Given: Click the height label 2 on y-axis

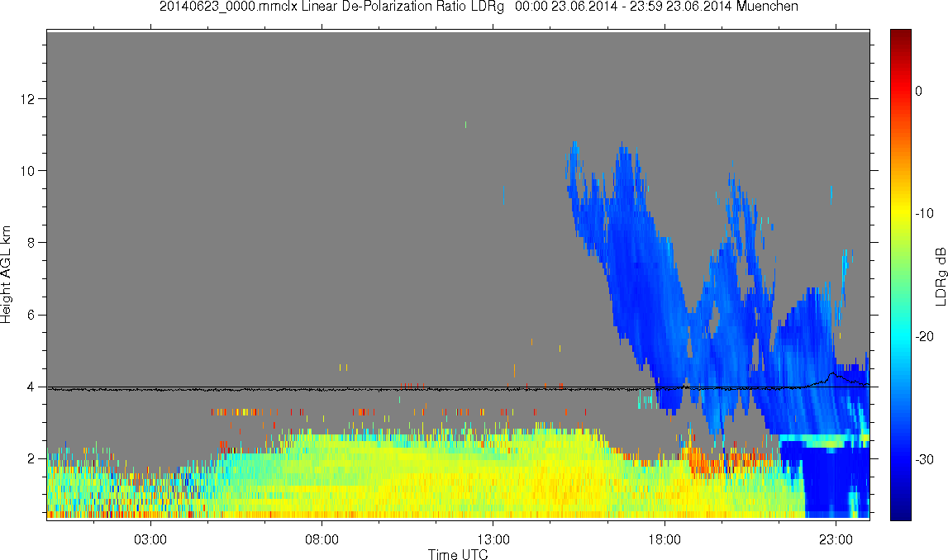Looking at the screenshot, I should (x=31, y=459).
